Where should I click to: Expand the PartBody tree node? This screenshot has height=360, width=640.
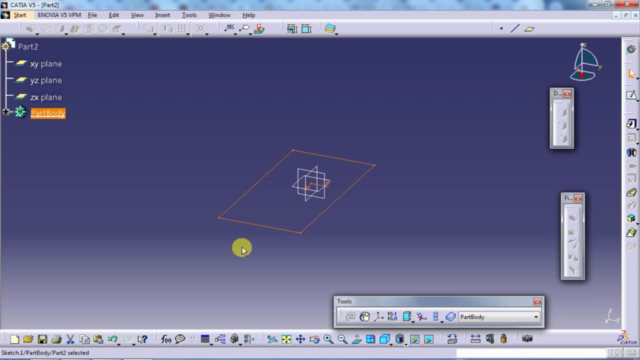pyautogui.click(x=6, y=112)
